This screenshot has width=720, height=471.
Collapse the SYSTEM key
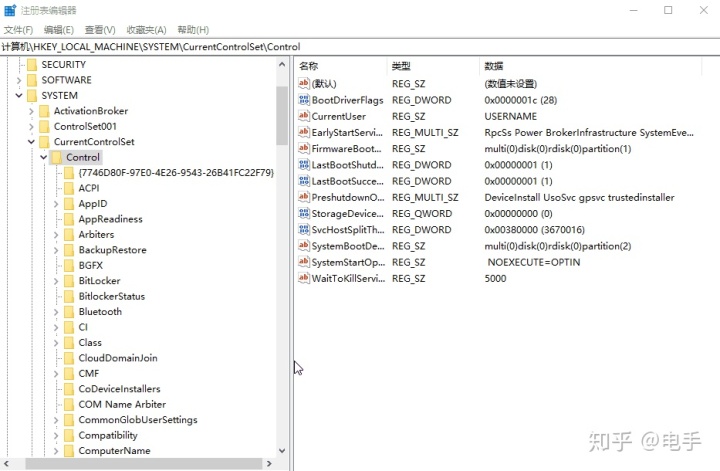[x=19, y=95]
